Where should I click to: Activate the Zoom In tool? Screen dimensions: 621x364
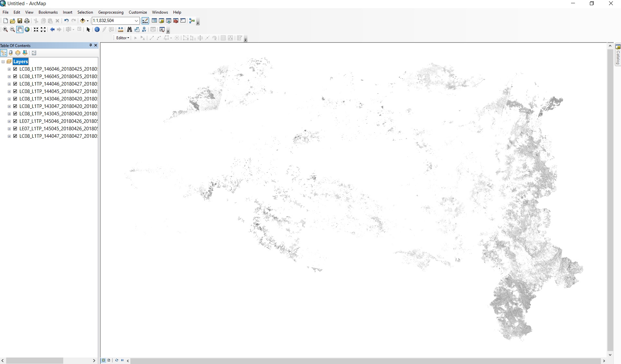coord(5,29)
